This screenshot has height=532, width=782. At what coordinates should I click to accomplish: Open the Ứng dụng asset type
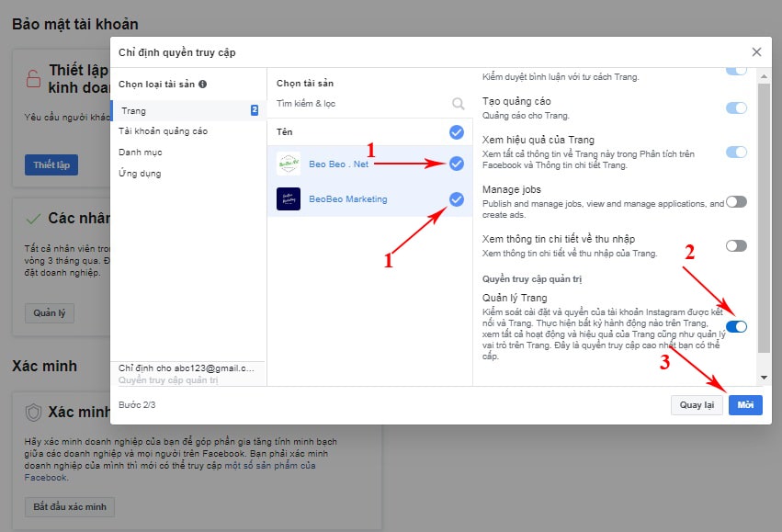coord(141,173)
